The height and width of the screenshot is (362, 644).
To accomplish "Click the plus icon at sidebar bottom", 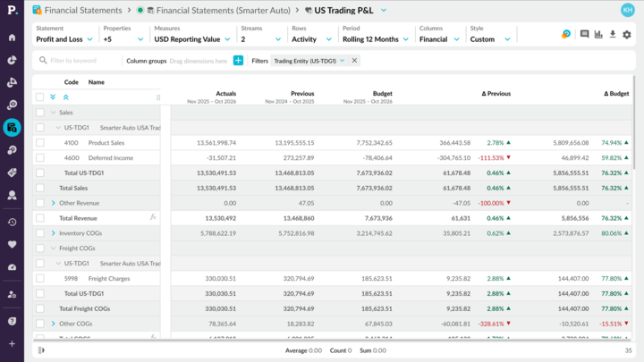I will click(12, 344).
